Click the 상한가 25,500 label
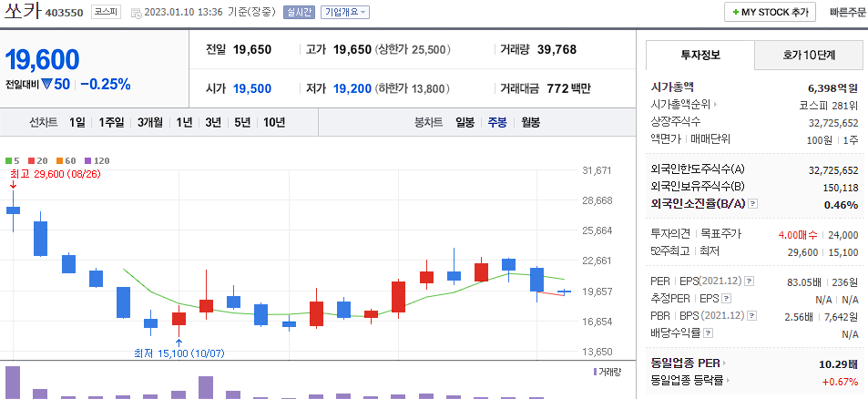Viewport: 868px width, 399px height. click(x=412, y=50)
